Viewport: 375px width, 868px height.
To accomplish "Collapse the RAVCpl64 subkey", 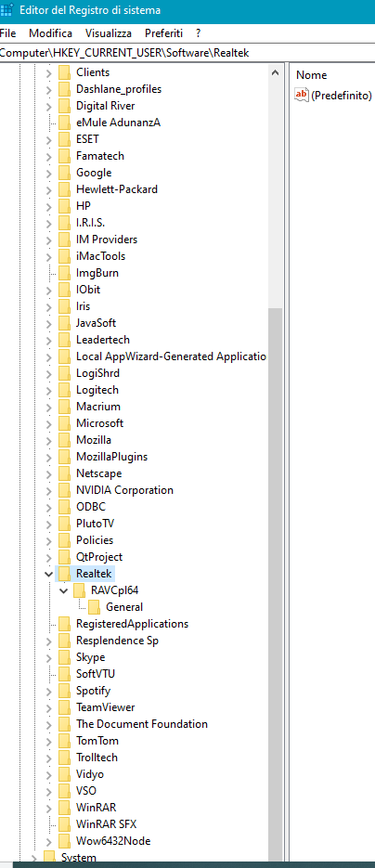I will [64, 590].
